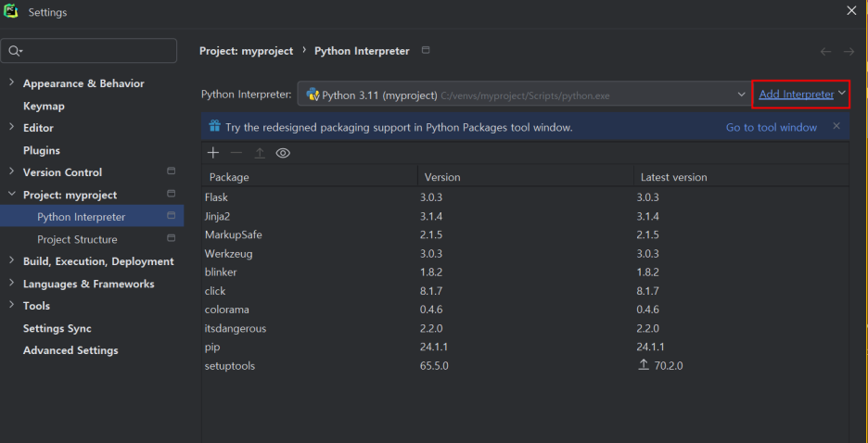Click the forward navigation arrow
This screenshot has height=443, width=868.
(x=849, y=51)
